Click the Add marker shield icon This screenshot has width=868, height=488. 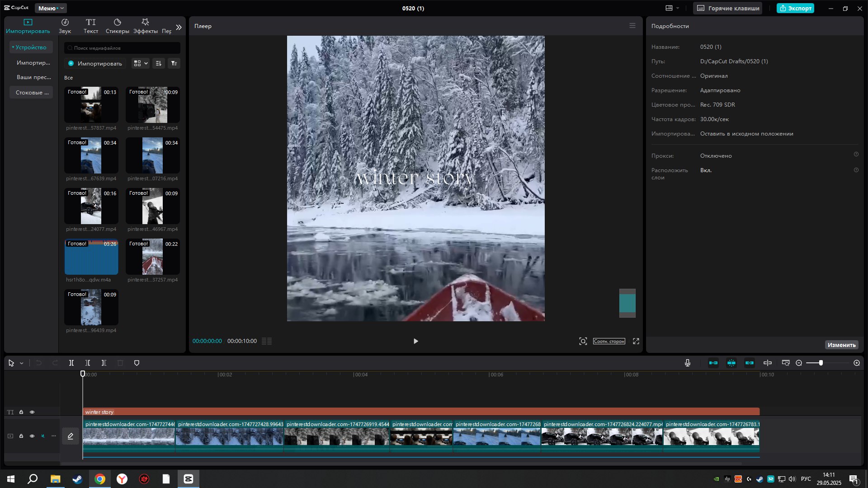137,363
